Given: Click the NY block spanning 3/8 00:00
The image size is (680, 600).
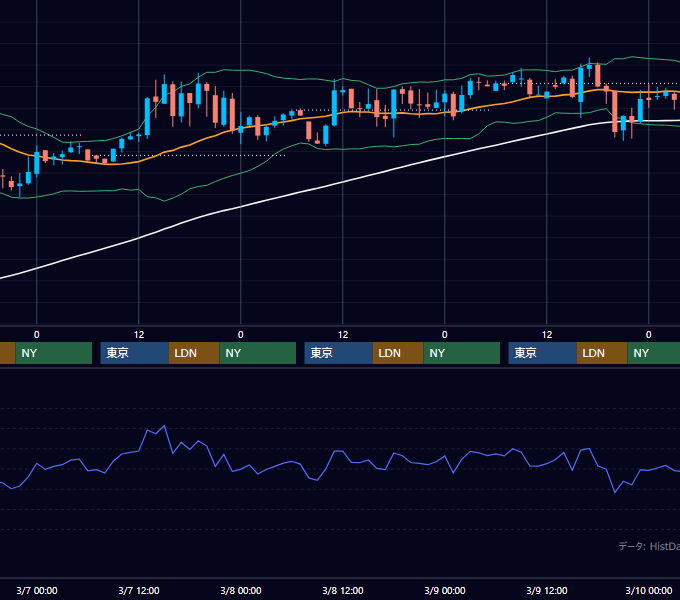Looking at the screenshot, I should click(x=258, y=353).
